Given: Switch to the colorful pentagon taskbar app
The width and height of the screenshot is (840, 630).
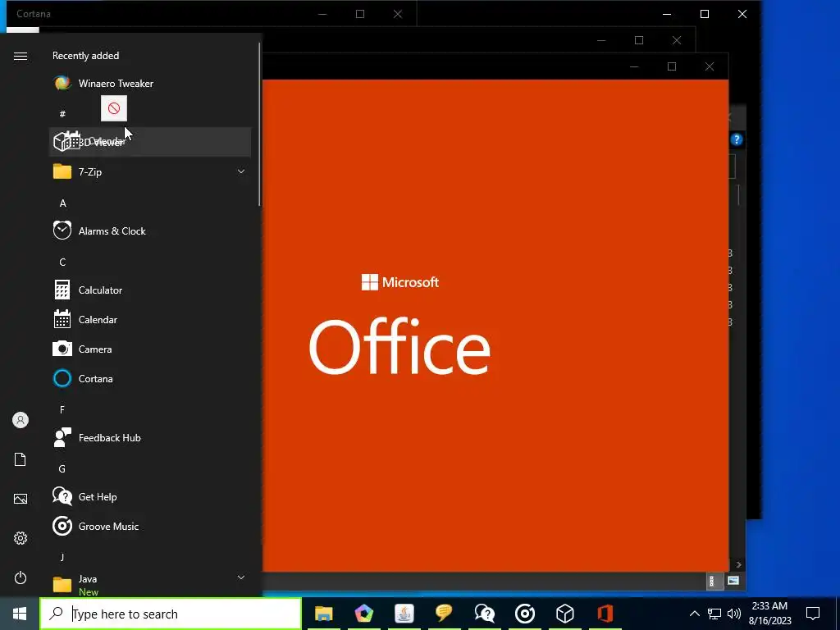Looking at the screenshot, I should [363, 614].
